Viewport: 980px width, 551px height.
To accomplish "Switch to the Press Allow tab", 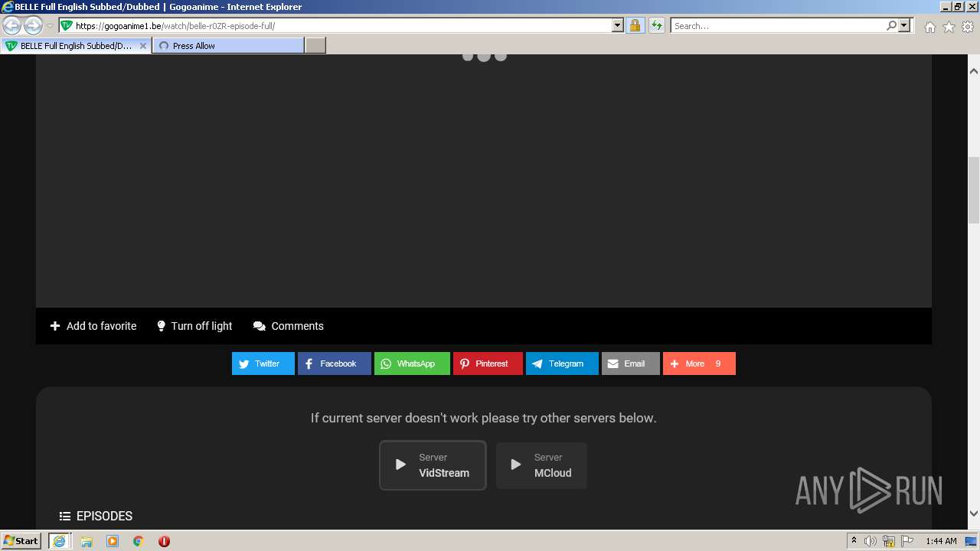I will click(x=227, y=46).
